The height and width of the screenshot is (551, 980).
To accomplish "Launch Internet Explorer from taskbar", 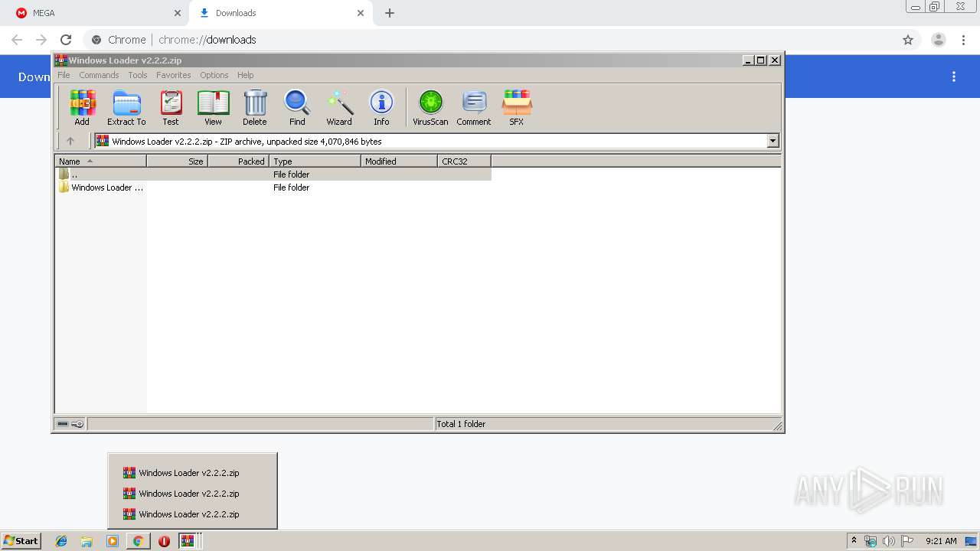I will click(x=61, y=541).
